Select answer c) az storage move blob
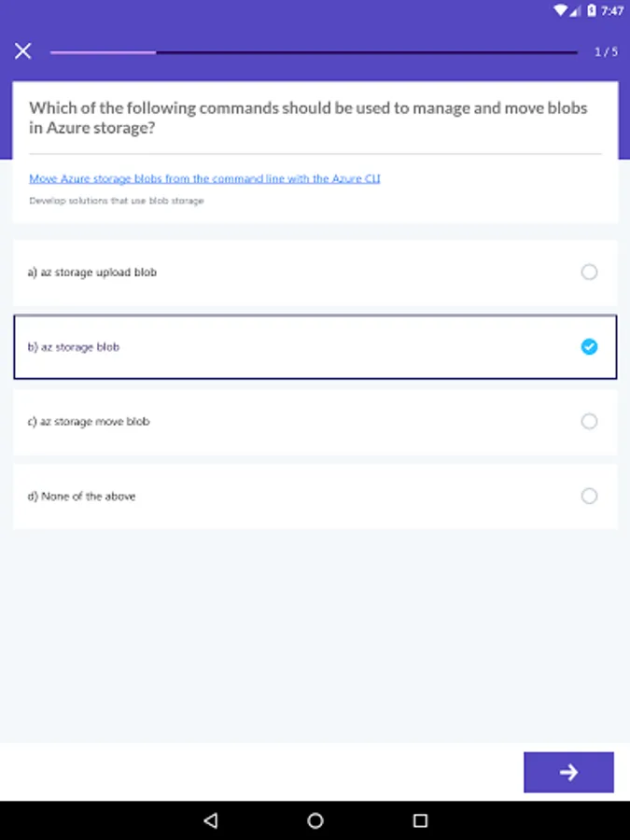 (x=315, y=421)
